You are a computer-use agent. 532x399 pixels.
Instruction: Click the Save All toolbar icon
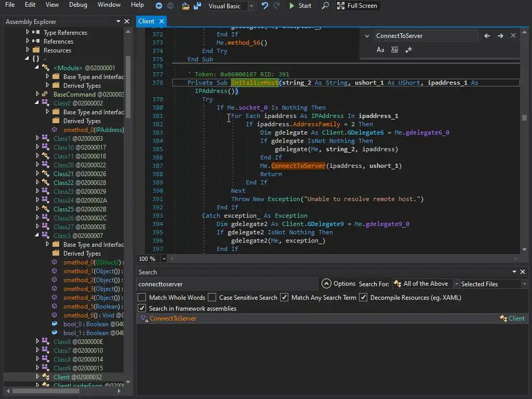click(197, 6)
